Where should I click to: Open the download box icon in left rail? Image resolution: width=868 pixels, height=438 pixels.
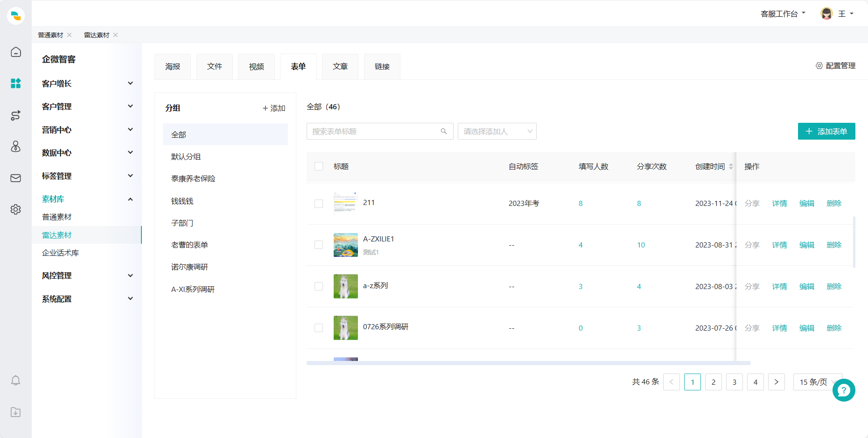pos(16,412)
